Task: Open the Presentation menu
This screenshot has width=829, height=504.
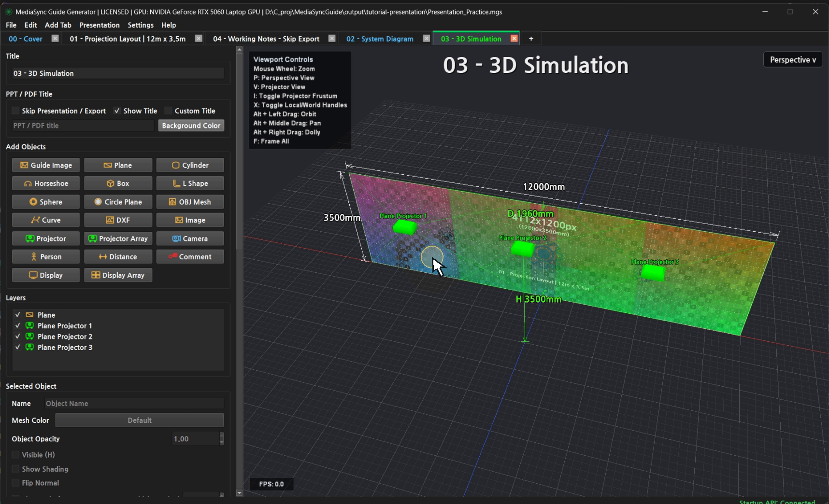Action: pyautogui.click(x=100, y=25)
